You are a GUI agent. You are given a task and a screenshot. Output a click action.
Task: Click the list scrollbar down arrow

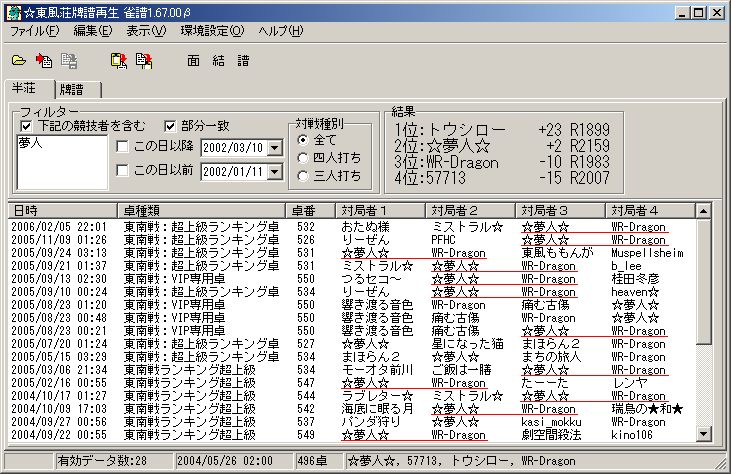[x=703, y=434]
